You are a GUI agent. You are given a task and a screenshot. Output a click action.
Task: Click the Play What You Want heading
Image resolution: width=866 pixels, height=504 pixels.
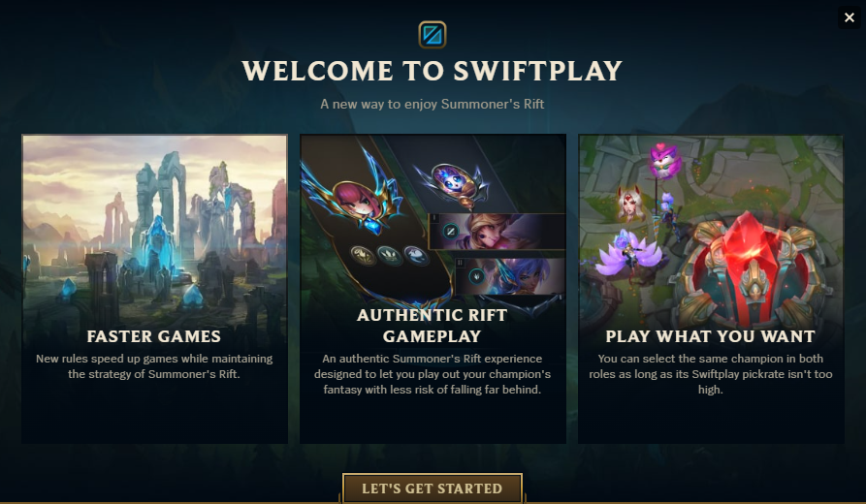710,336
